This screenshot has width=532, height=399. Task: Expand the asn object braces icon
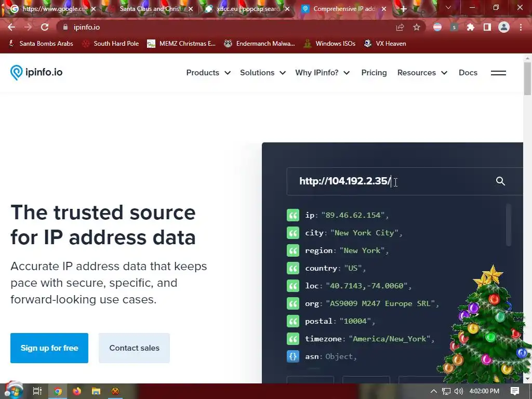coord(293,356)
